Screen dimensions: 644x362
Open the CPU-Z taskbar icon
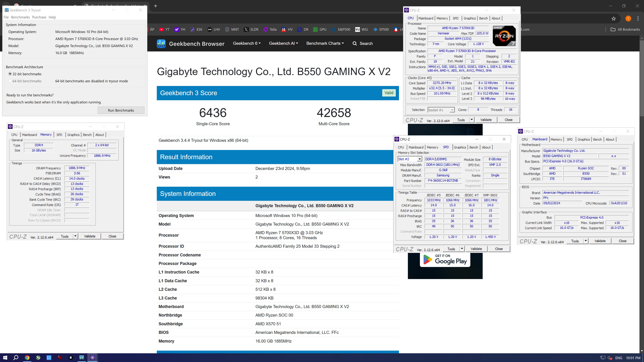click(93, 357)
